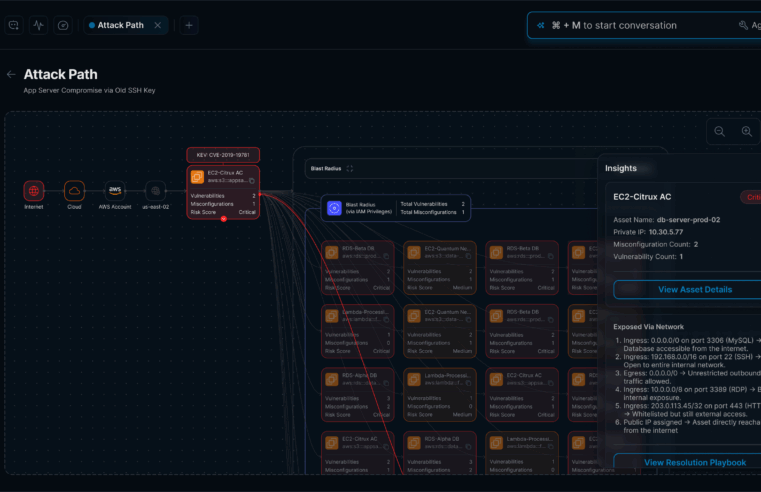Click the 'Vulnerability Count: 1' line
The width and height of the screenshot is (761, 492).
click(x=648, y=257)
